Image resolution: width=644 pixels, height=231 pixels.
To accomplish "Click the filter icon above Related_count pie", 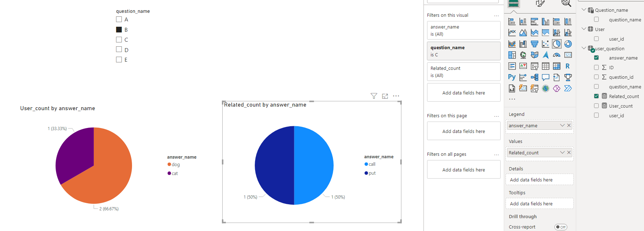I will tap(374, 96).
